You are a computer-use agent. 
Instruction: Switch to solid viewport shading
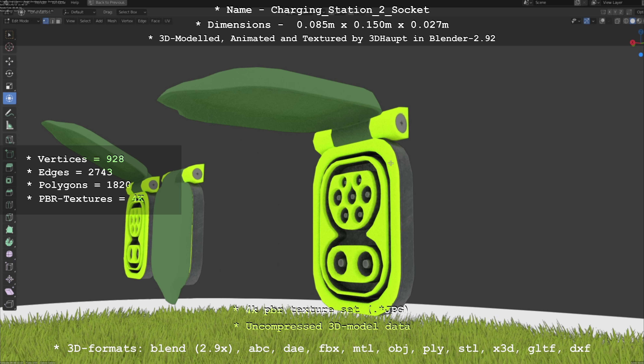[x=632, y=21]
